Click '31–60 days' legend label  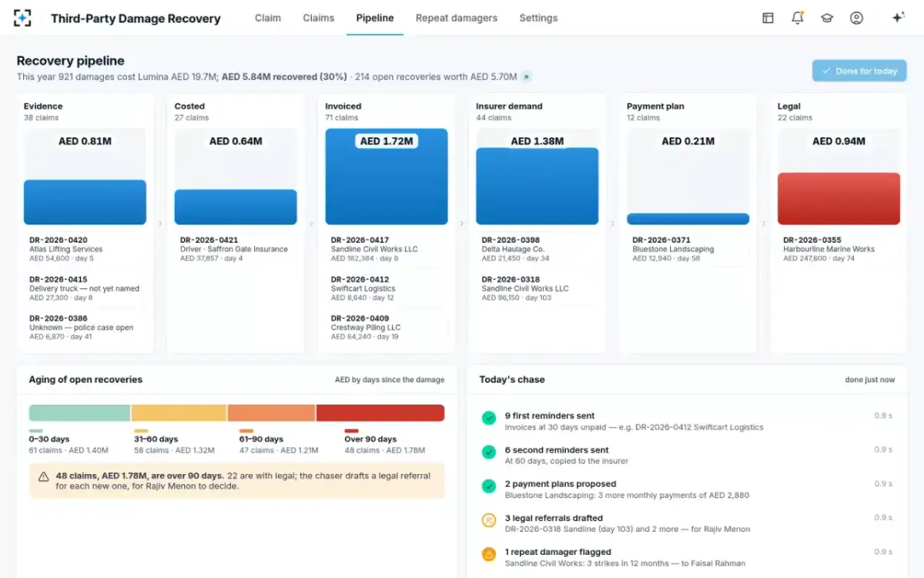coord(156,439)
